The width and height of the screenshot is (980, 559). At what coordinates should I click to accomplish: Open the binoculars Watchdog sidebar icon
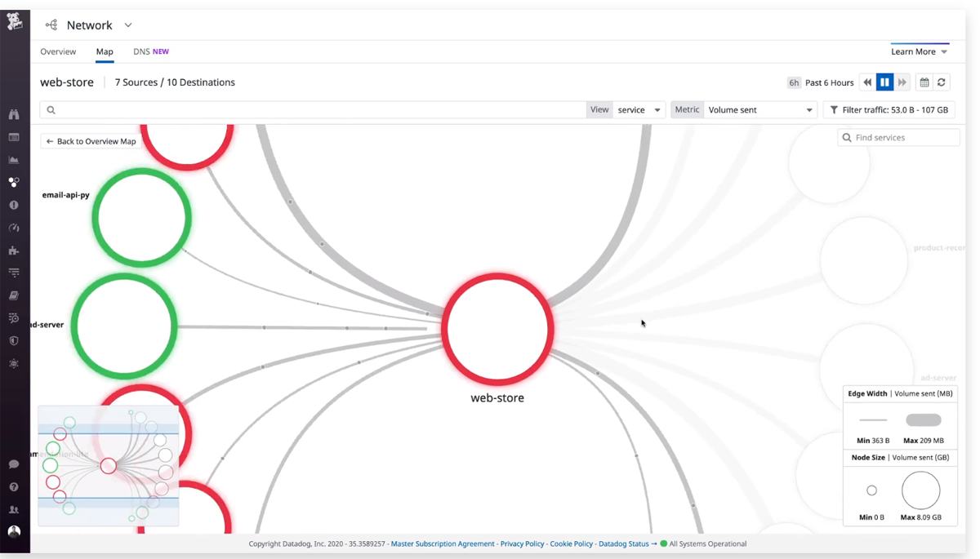pos(14,115)
